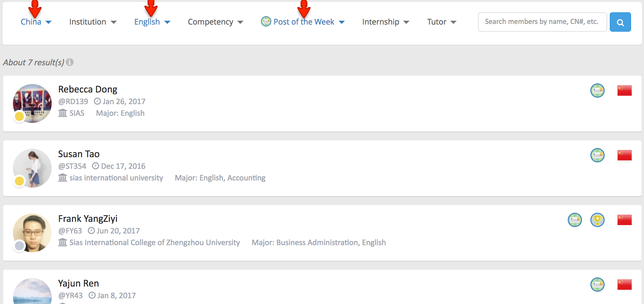Click the clock icon next to Jan 8, 2017
Screen dimensions: 644x304
point(92,295)
